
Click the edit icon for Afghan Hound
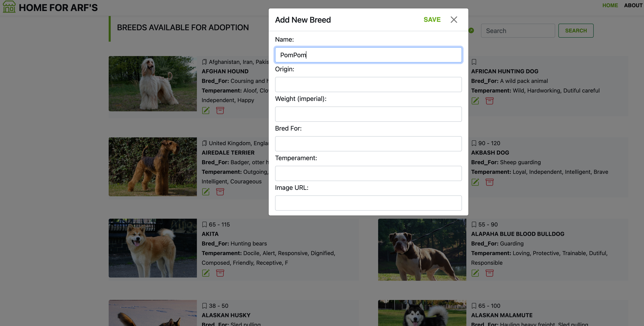(x=206, y=110)
